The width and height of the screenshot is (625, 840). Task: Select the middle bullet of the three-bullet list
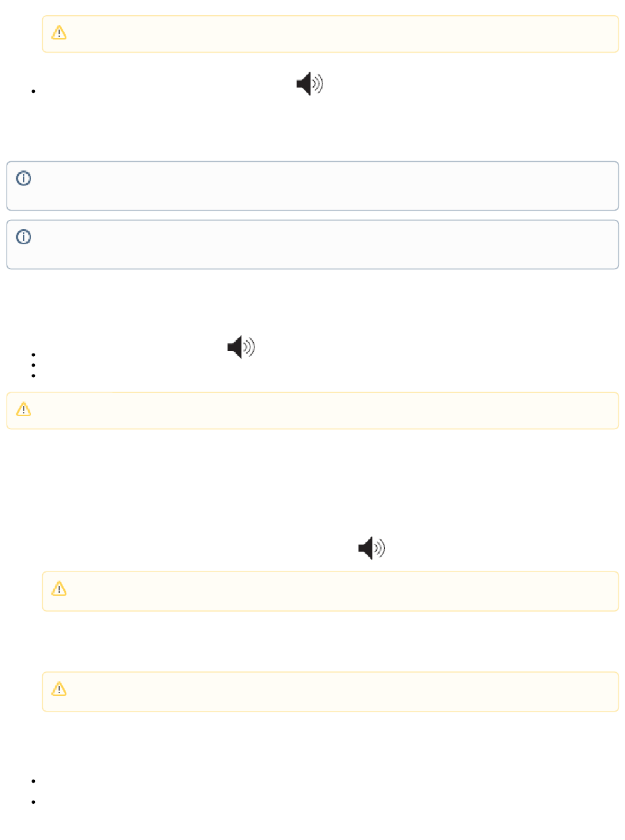pyautogui.click(x=32, y=365)
